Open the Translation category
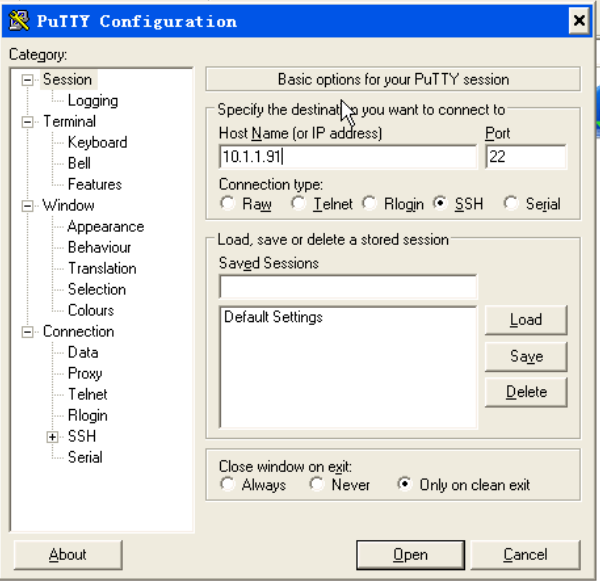This screenshot has width=600, height=583. 102,269
